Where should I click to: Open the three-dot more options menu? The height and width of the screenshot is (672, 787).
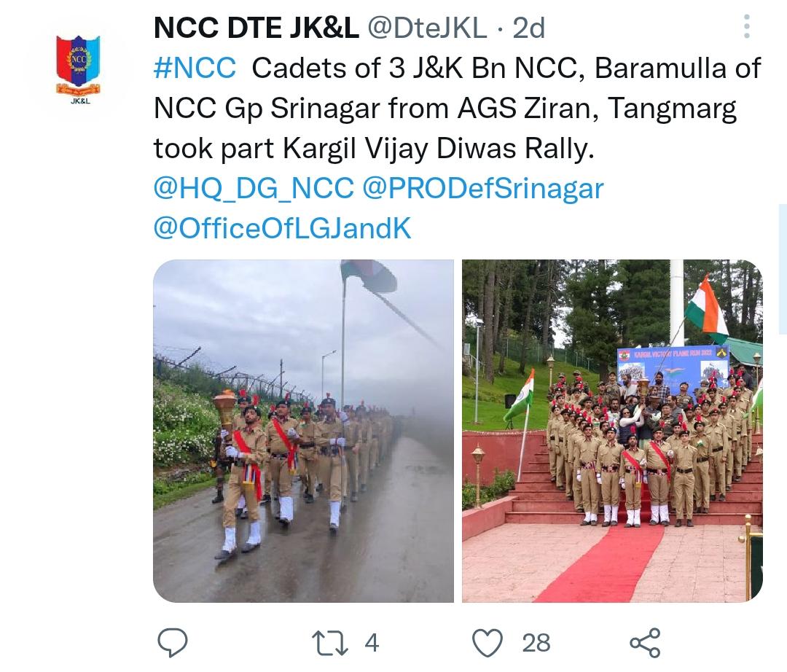746,26
